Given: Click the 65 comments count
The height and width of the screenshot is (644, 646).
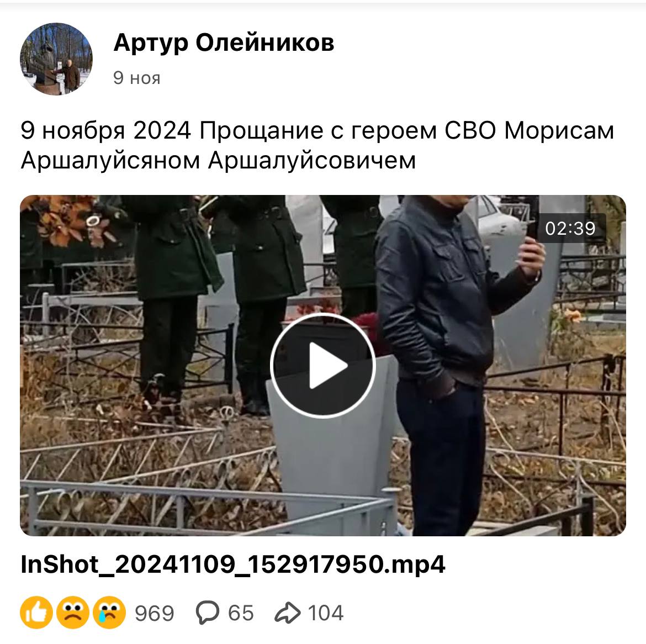Looking at the screenshot, I should click(241, 613).
